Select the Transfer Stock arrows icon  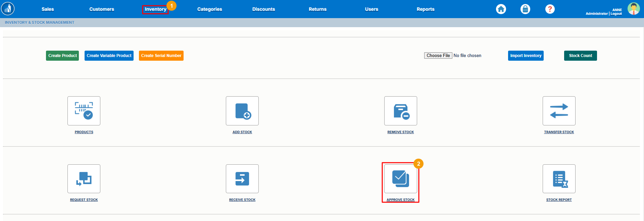pos(559,111)
